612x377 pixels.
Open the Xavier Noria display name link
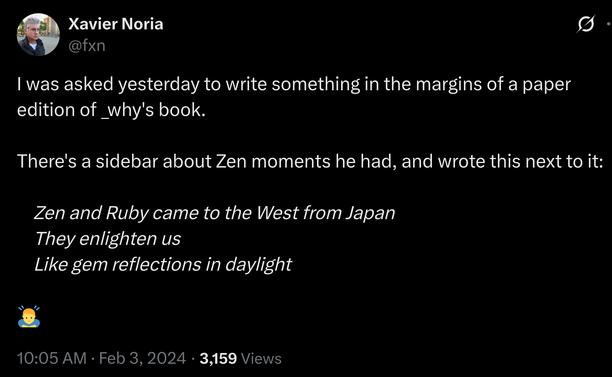[x=116, y=24]
